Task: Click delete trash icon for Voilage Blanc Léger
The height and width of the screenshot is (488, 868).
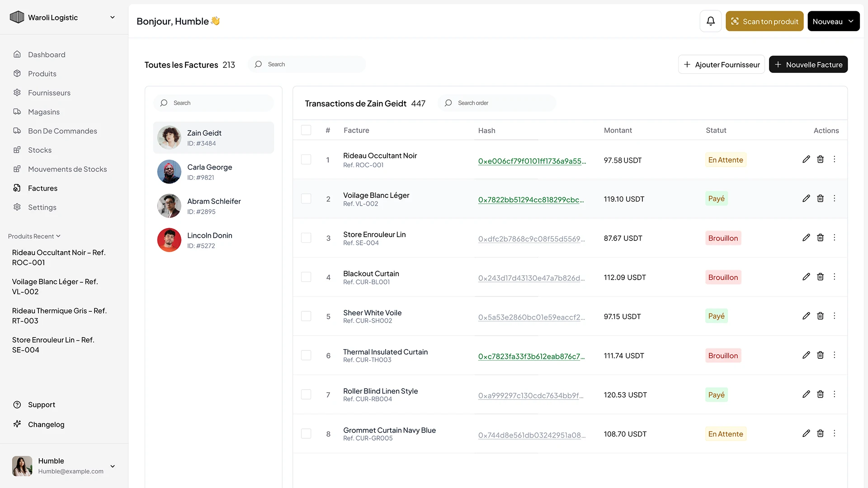Action: click(821, 198)
